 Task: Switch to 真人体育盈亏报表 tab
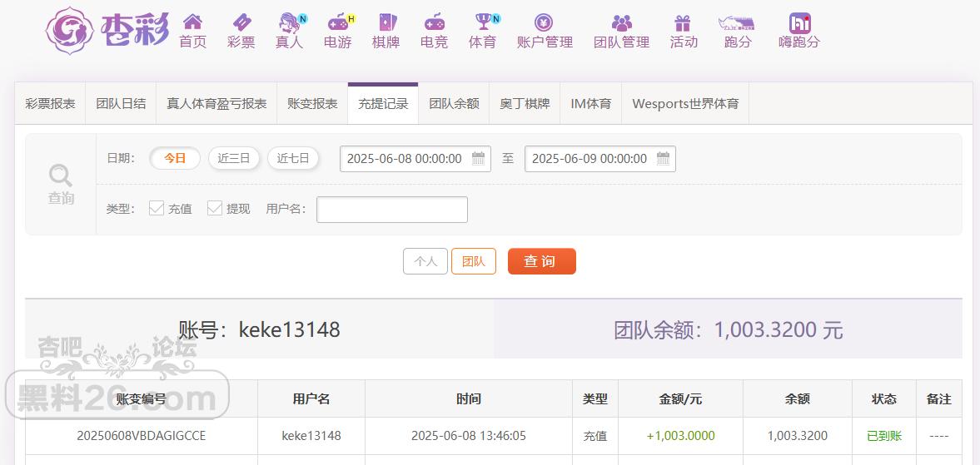pyautogui.click(x=216, y=104)
